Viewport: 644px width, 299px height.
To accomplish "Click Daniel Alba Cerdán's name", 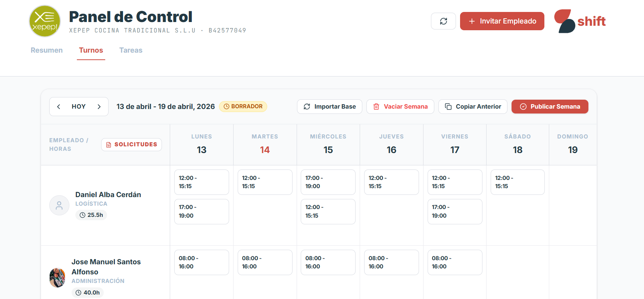I will [108, 194].
